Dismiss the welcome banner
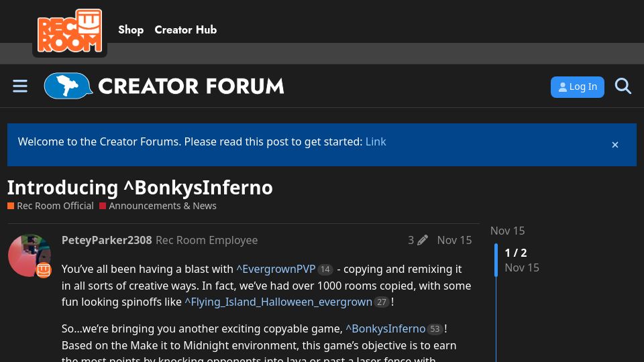 click(x=615, y=145)
